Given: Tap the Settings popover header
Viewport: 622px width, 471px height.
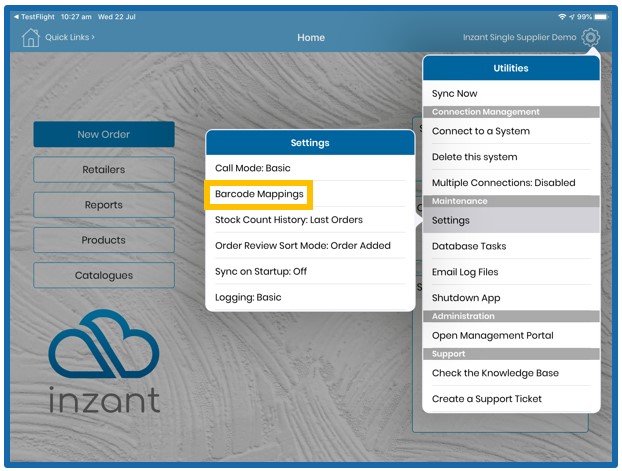Looking at the screenshot, I should click(x=310, y=143).
